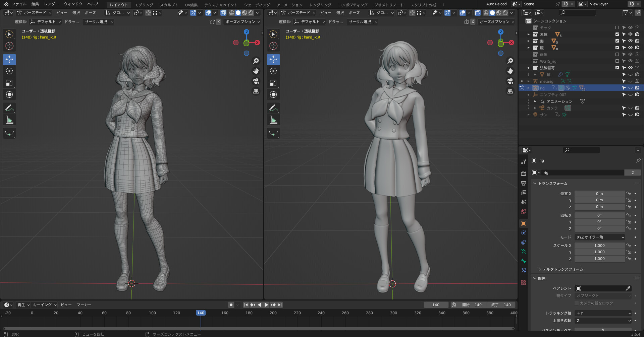Open the rotation モード XYZ オイラー角 dropdown
The image size is (644, 337).
600,237
